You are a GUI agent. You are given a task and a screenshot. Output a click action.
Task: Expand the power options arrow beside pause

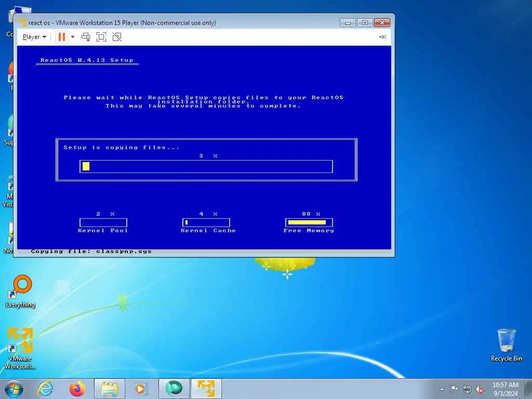[73, 37]
